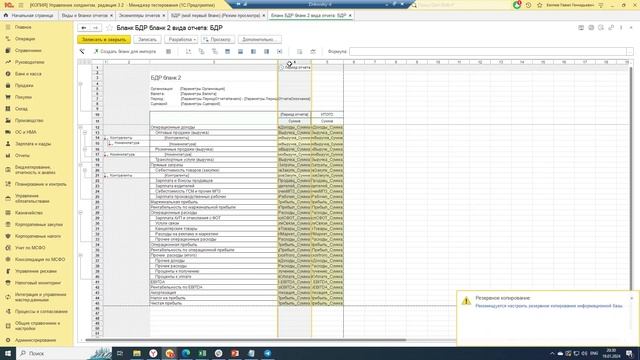Select cell БДР бланк 2 title
The image size is (640, 360).
pos(166,78)
